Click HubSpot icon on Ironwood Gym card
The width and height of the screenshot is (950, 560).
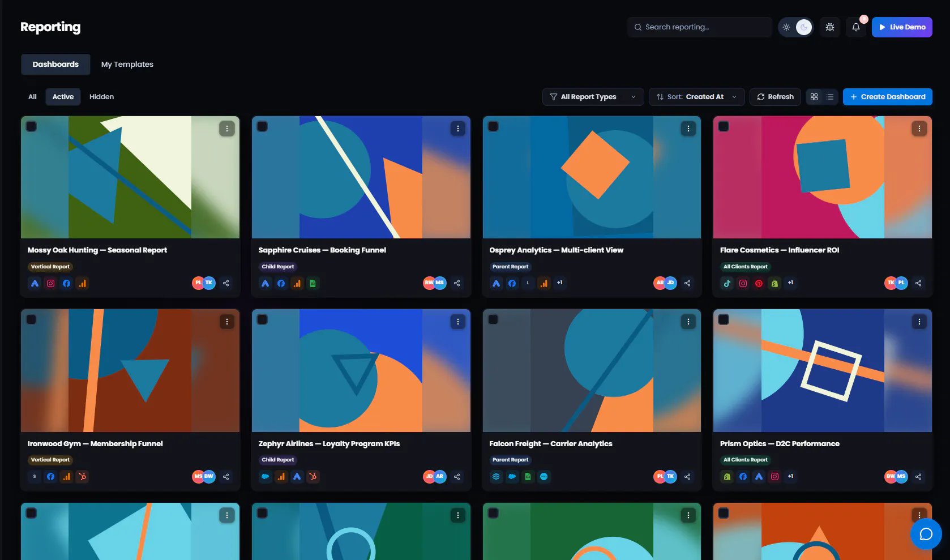tap(83, 477)
